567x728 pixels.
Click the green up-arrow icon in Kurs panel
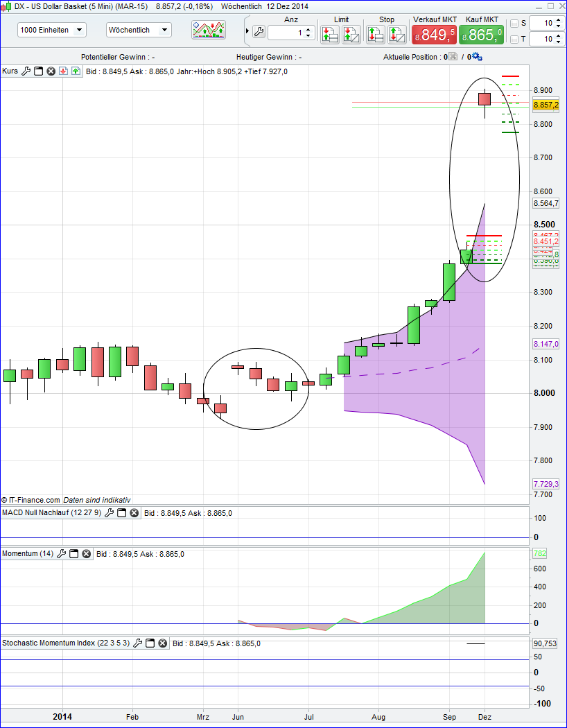pyautogui.click(x=76, y=71)
